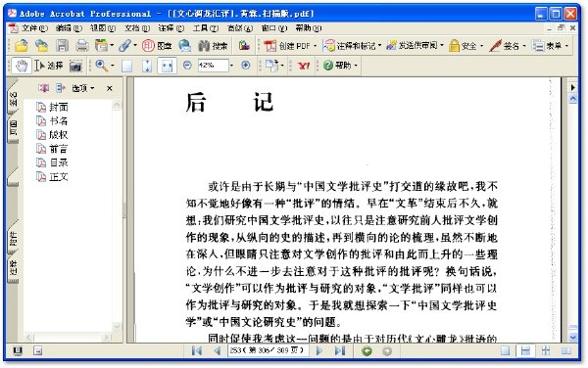This screenshot has height=368, width=588.
Task: Open the attach paperclip dropdown arrow
Action: pos(135,46)
